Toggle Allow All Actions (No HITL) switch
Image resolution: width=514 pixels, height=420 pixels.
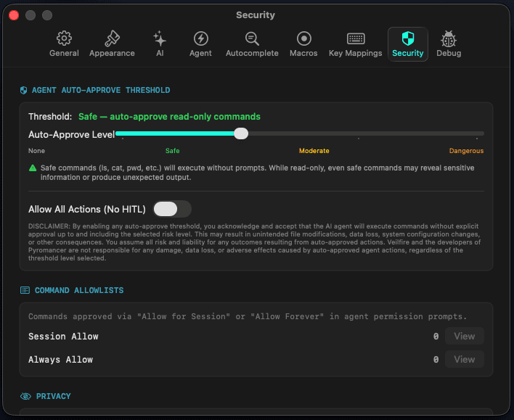tap(173, 209)
